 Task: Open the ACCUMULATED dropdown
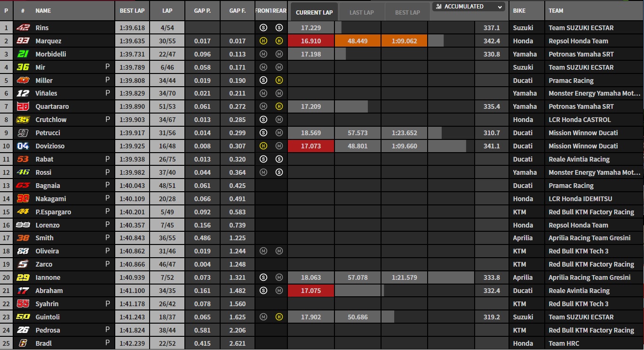(469, 7)
